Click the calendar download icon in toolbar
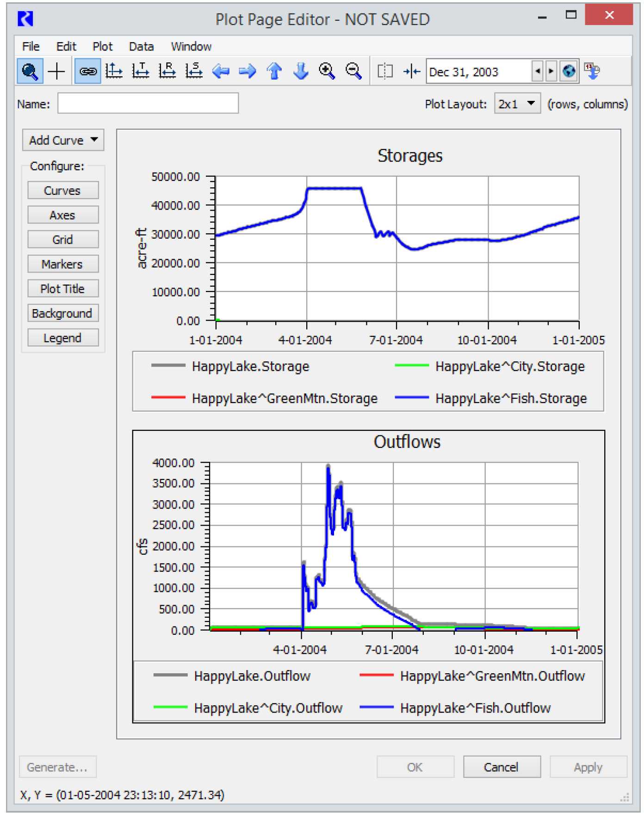 592,72
